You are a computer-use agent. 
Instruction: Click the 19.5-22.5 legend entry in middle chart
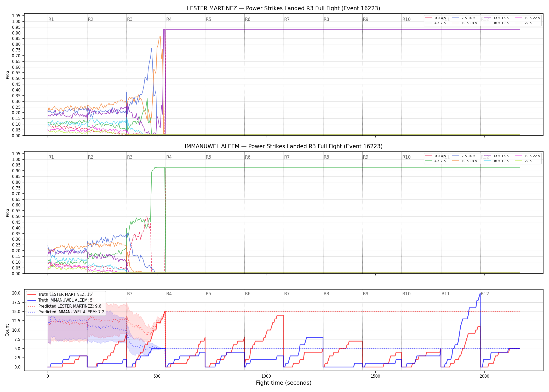click(x=528, y=156)
